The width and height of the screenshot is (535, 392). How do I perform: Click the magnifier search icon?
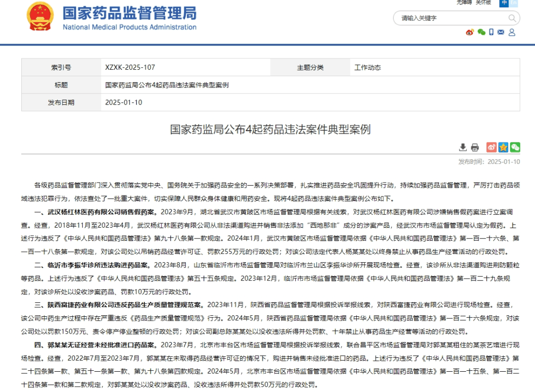pyautogui.click(x=512, y=18)
